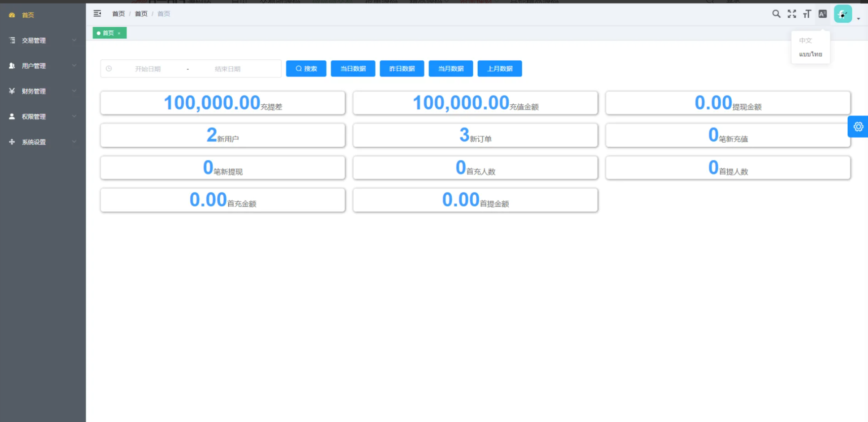Expand the 用户管理 sidebar menu
Viewport: 868px width, 422px height.
pos(43,66)
